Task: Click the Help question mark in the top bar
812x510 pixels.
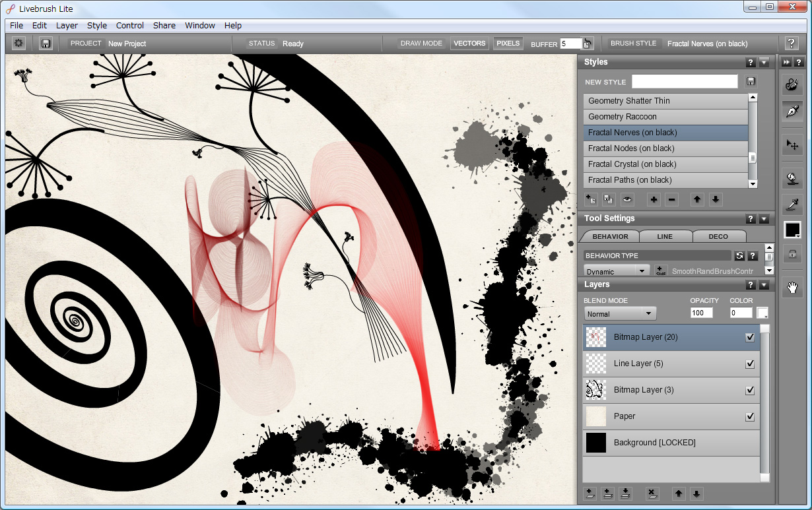Action: pos(792,43)
